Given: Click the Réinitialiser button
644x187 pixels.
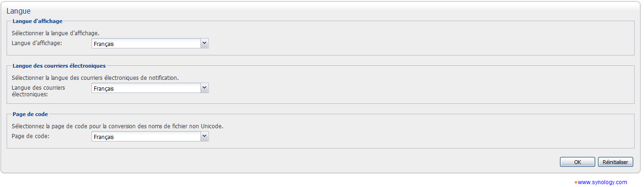Looking at the screenshot, I should coord(615,162).
